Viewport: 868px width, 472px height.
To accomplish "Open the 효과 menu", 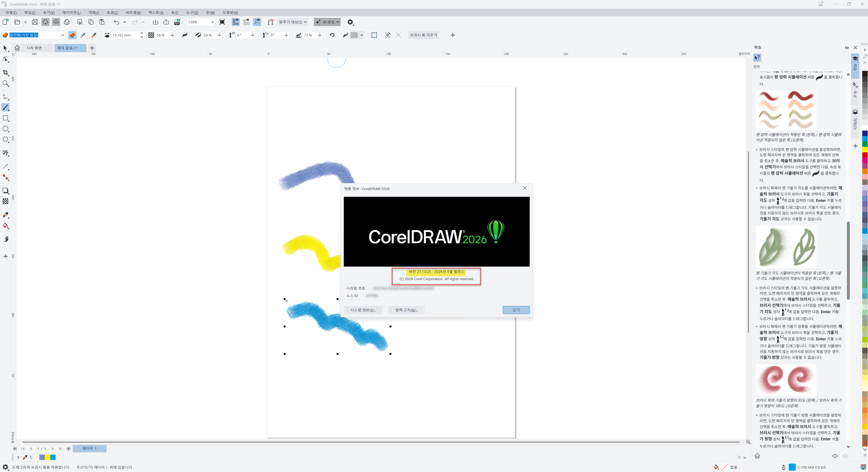I will 112,12.
